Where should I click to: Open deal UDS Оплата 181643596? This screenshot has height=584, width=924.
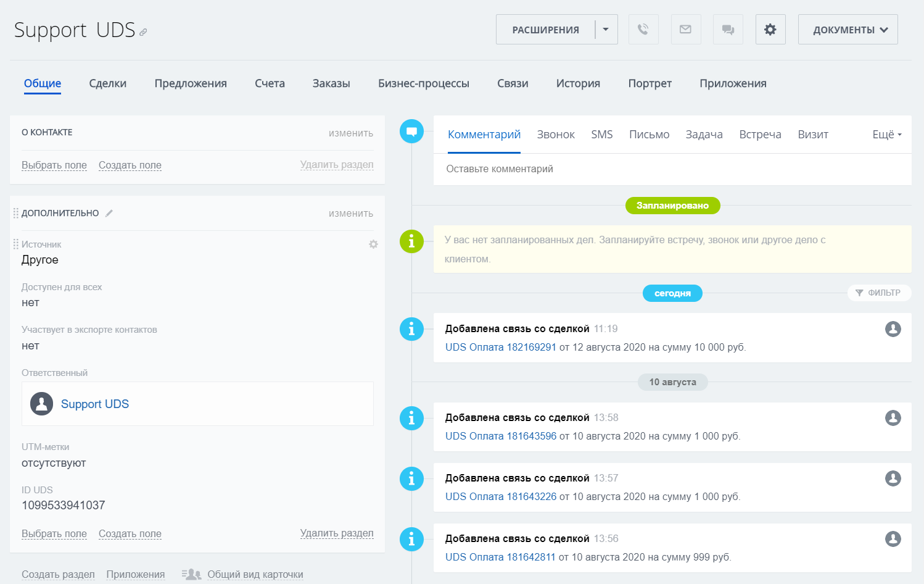click(x=501, y=436)
